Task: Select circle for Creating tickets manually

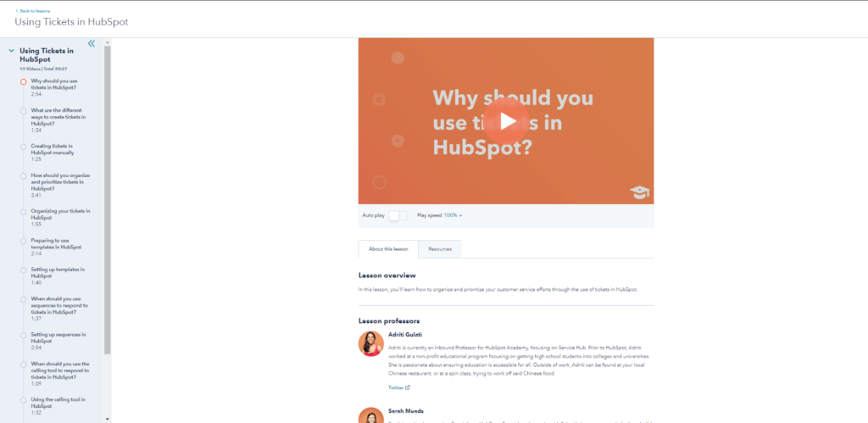Action: point(23,147)
